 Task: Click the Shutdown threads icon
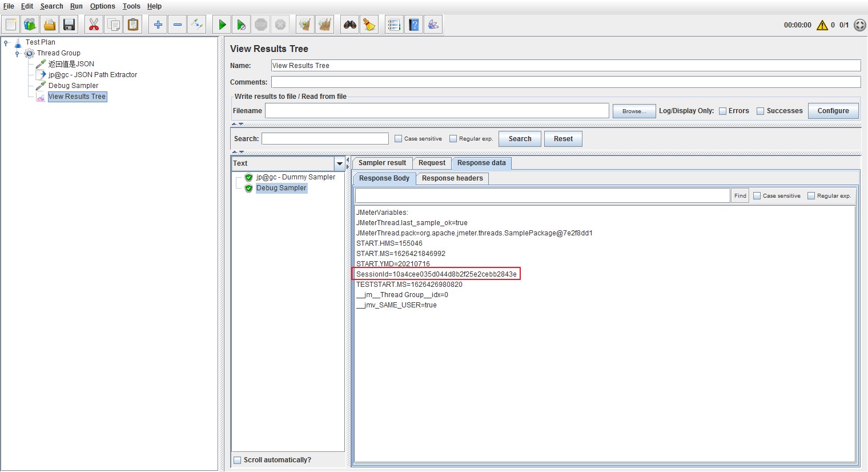tap(280, 25)
